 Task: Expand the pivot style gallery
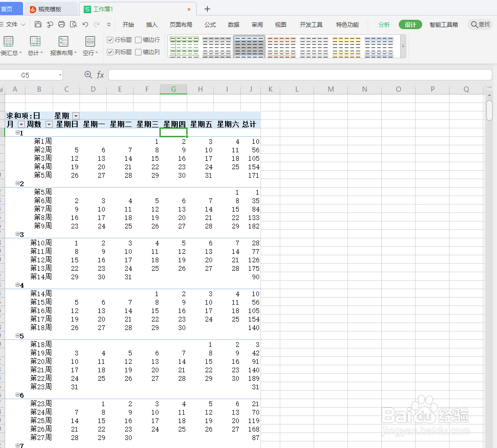coord(403,46)
